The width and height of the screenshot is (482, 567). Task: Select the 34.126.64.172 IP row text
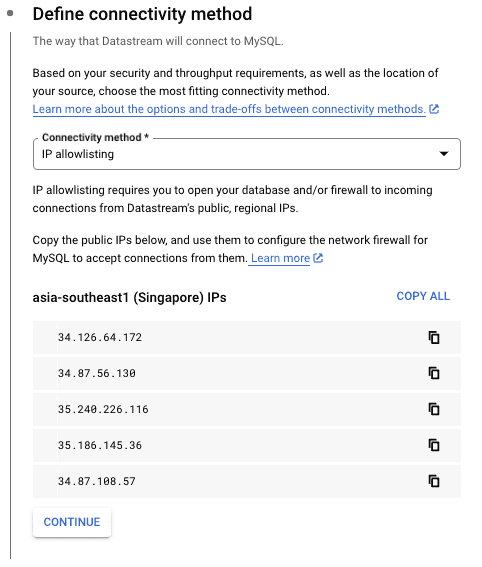100,337
